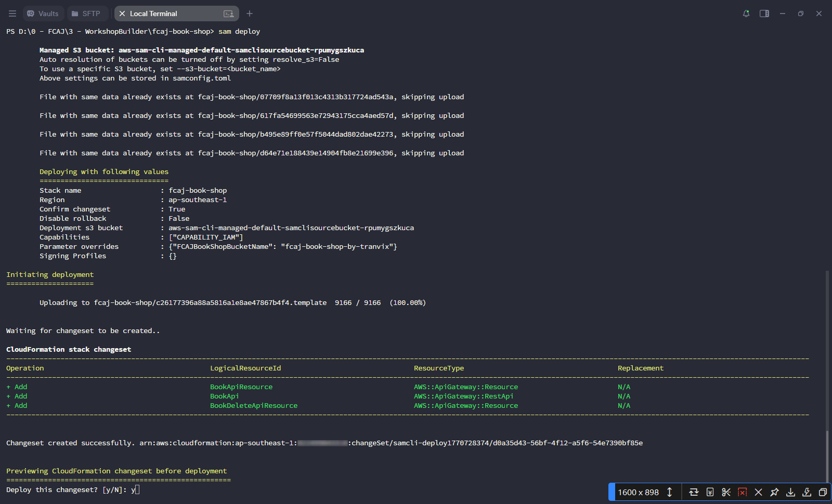
Task: Click 'Waiting for changeset to be created..'
Action: pos(83,331)
